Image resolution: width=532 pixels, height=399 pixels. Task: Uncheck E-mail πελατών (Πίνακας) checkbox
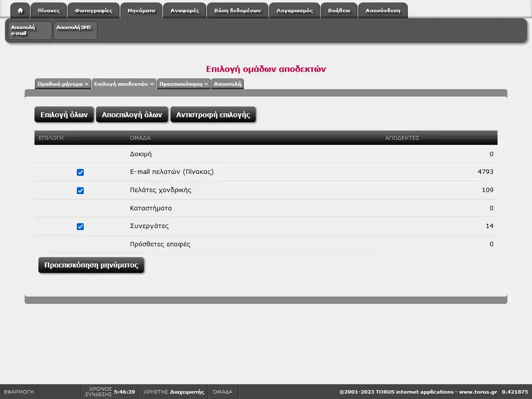(x=80, y=172)
